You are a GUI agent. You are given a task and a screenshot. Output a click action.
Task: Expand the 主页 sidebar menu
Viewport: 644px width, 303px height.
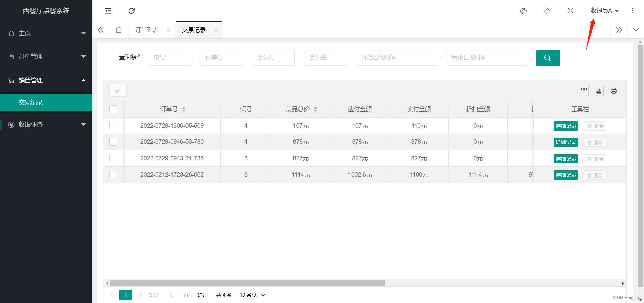(x=46, y=33)
